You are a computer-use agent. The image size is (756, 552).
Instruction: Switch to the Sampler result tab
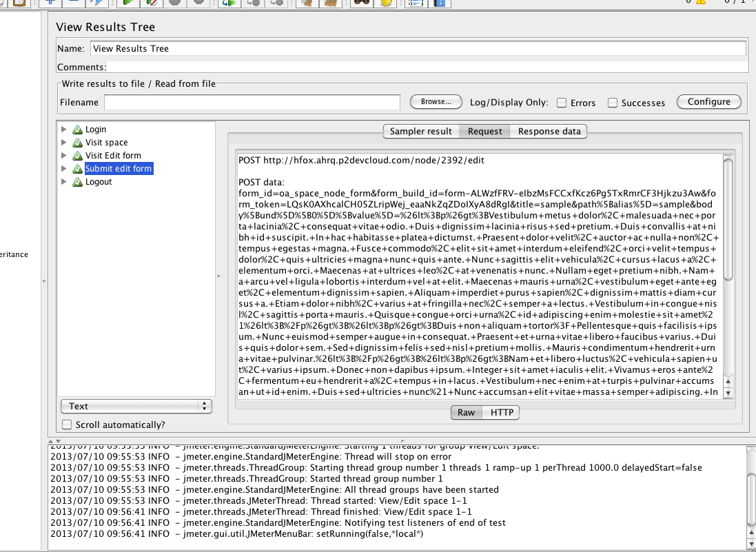click(421, 131)
